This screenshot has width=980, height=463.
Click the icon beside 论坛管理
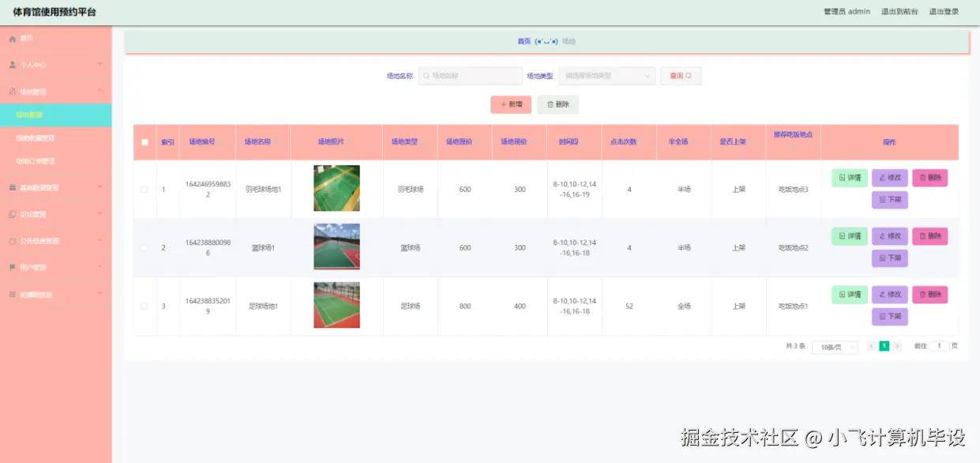tap(13, 214)
